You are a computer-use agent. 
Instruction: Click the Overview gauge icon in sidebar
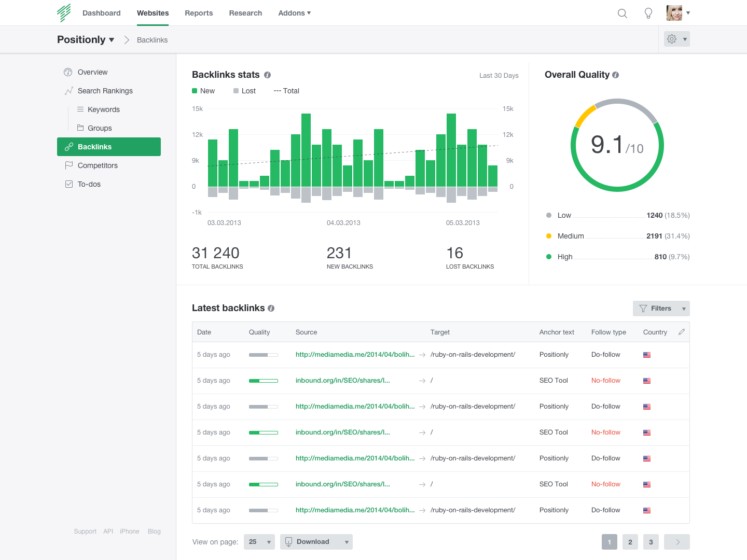pos(68,72)
